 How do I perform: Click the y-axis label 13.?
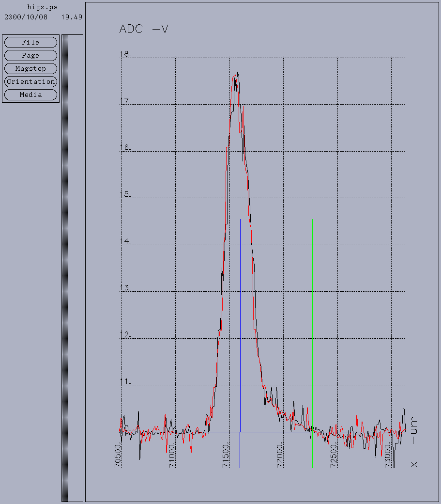coord(125,288)
